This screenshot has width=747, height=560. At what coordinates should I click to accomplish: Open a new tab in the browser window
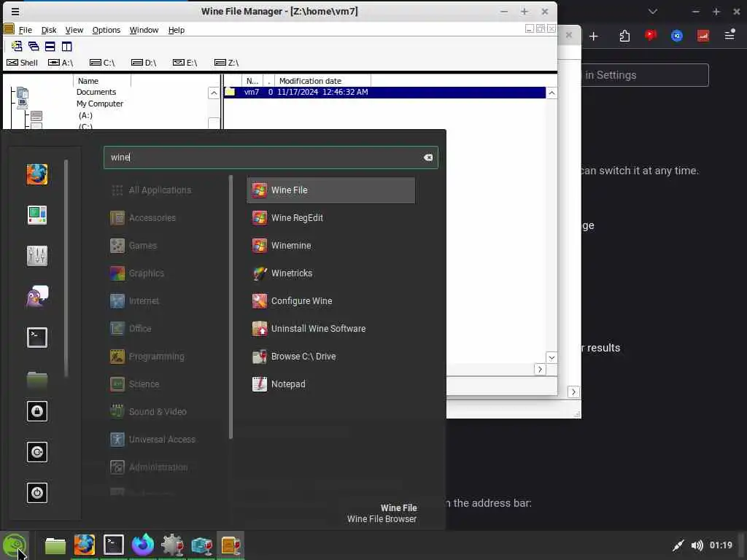click(x=594, y=36)
